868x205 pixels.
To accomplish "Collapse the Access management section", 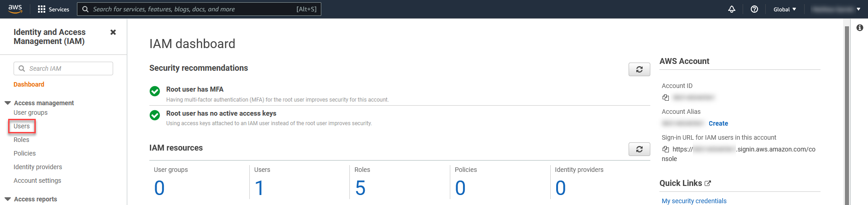I will [x=8, y=103].
